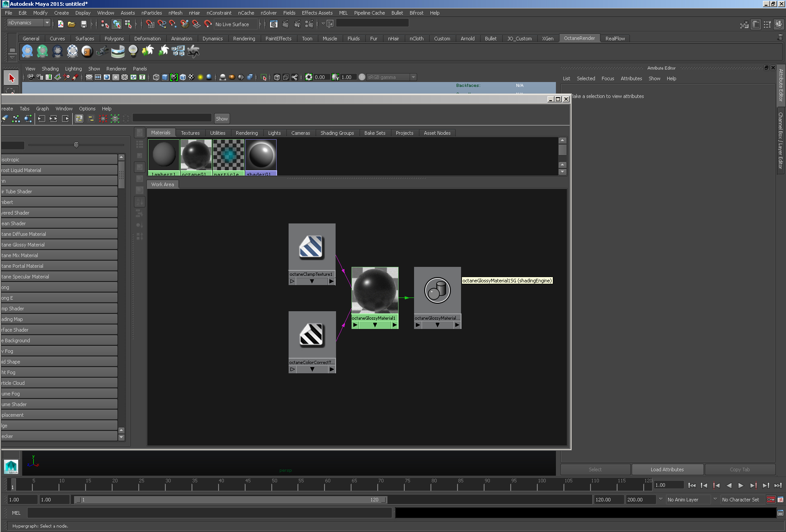Rearrange the Hypershade graph icon

coord(16,118)
